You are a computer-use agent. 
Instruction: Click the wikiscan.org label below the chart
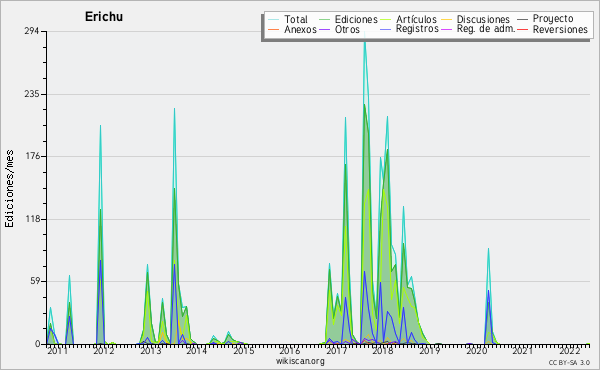coord(300,361)
